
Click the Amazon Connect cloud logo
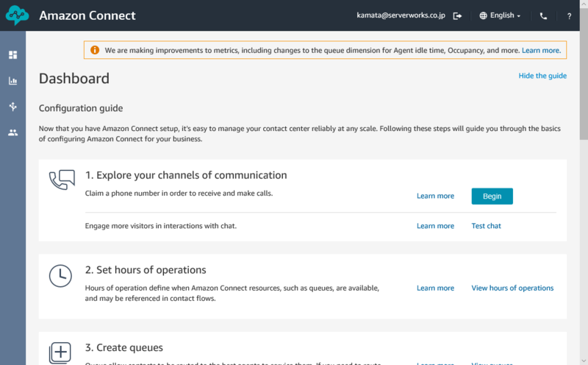tap(17, 15)
